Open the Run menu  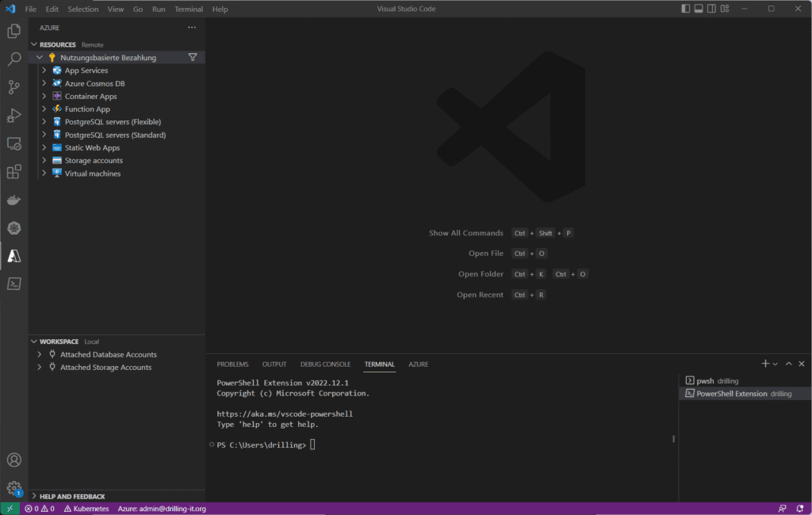[x=159, y=9]
